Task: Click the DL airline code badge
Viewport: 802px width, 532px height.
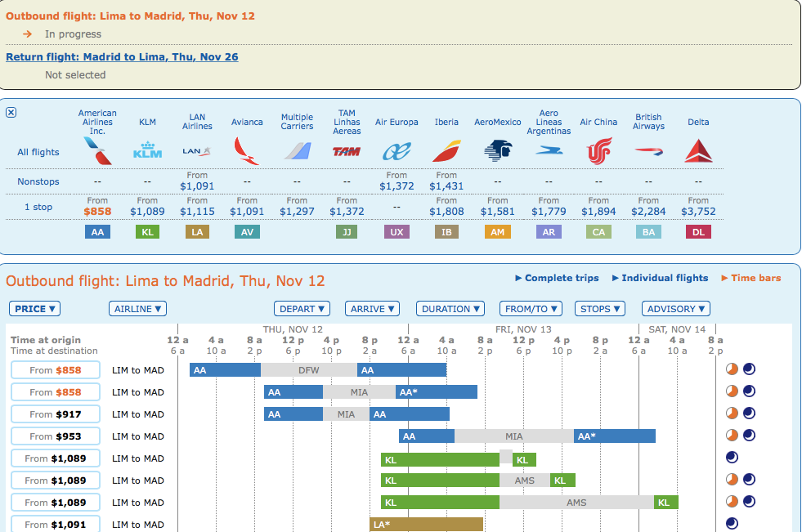Action: [x=698, y=232]
